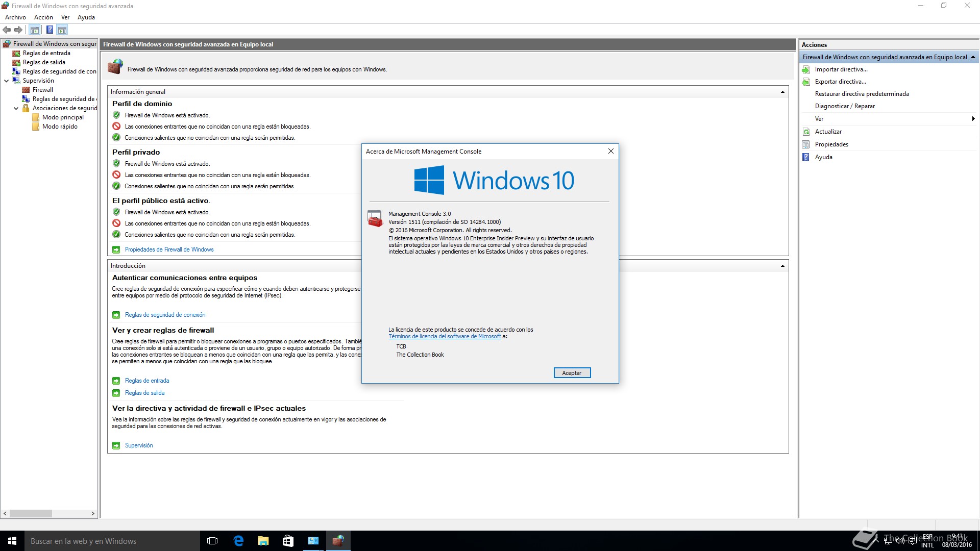Click the Back arrow in the toolbar

(7, 30)
